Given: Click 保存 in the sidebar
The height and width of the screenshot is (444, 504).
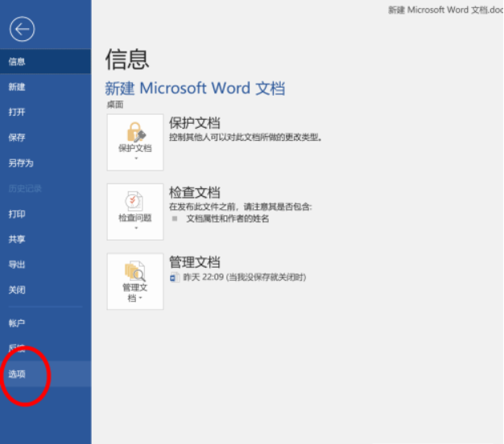Looking at the screenshot, I should click(x=45, y=138).
